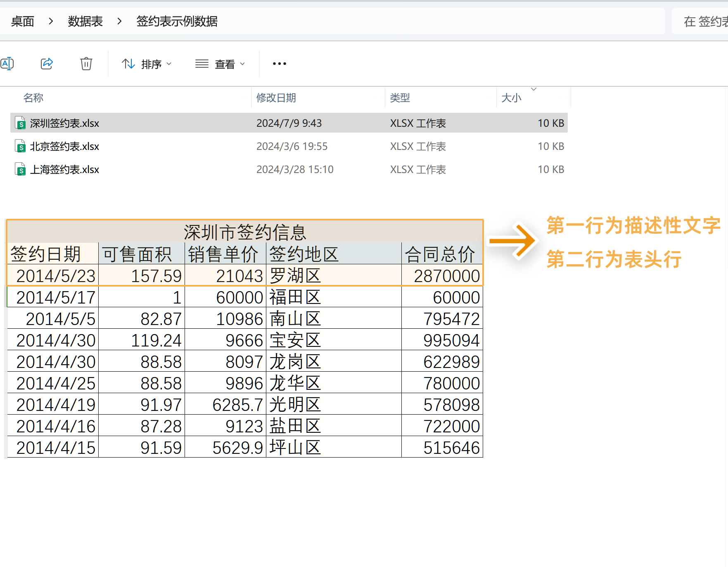Select the unit price cell 21043

(225, 275)
